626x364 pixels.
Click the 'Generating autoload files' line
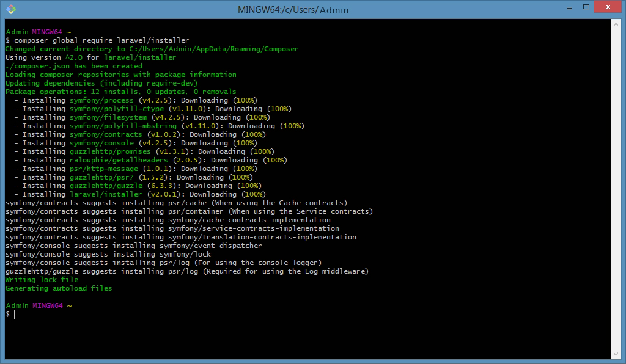[x=59, y=289]
